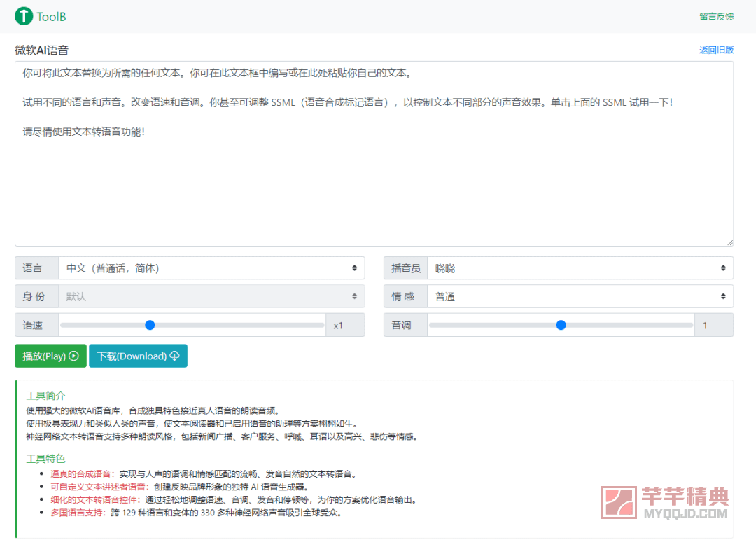Click the 播音员 field label
This screenshot has height=547, width=756.
coord(405,268)
